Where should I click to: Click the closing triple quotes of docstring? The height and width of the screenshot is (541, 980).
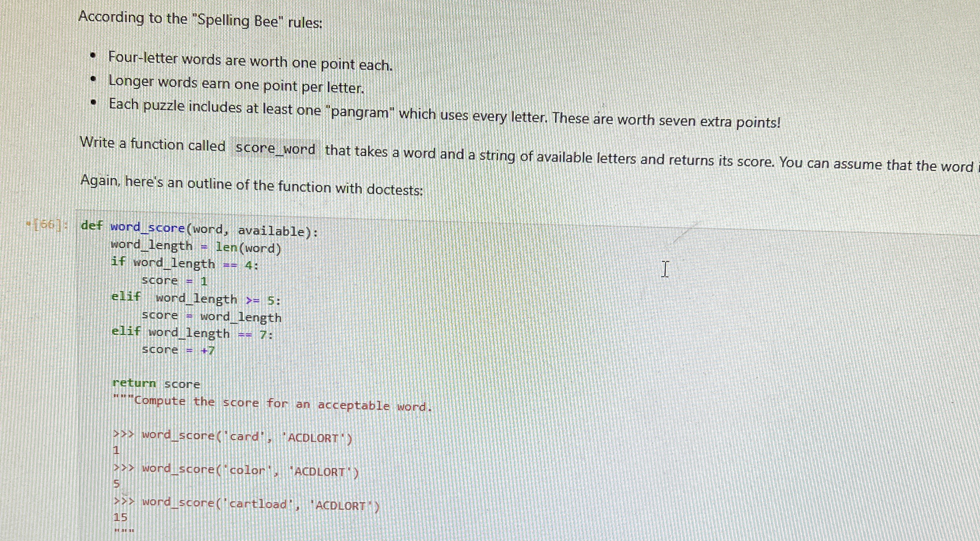pyautogui.click(x=124, y=531)
